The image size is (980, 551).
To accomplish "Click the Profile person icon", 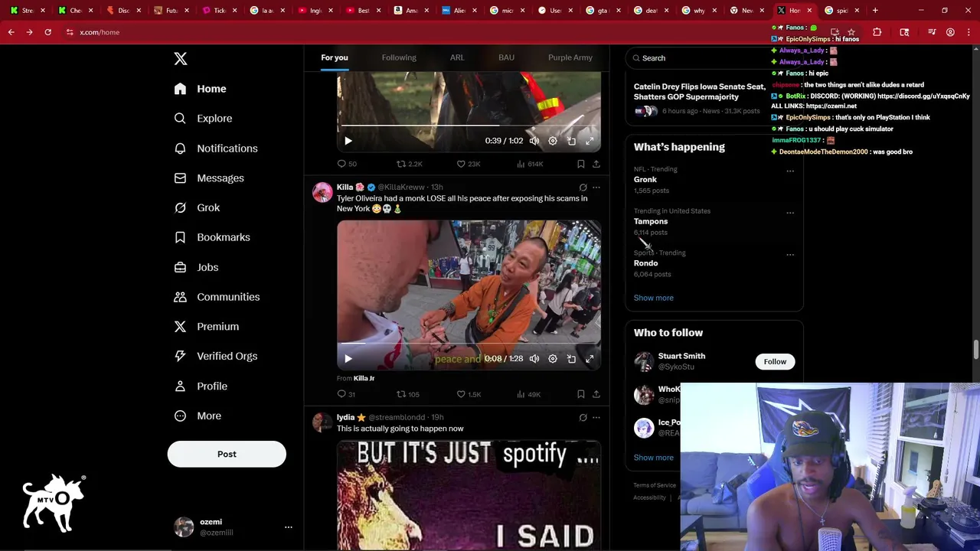I will tap(180, 386).
